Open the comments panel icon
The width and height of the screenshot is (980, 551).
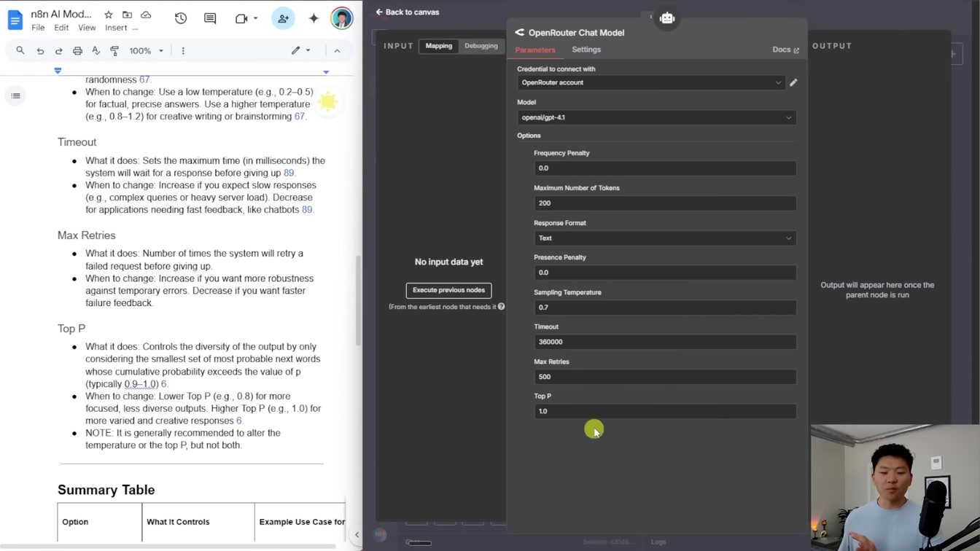point(210,18)
